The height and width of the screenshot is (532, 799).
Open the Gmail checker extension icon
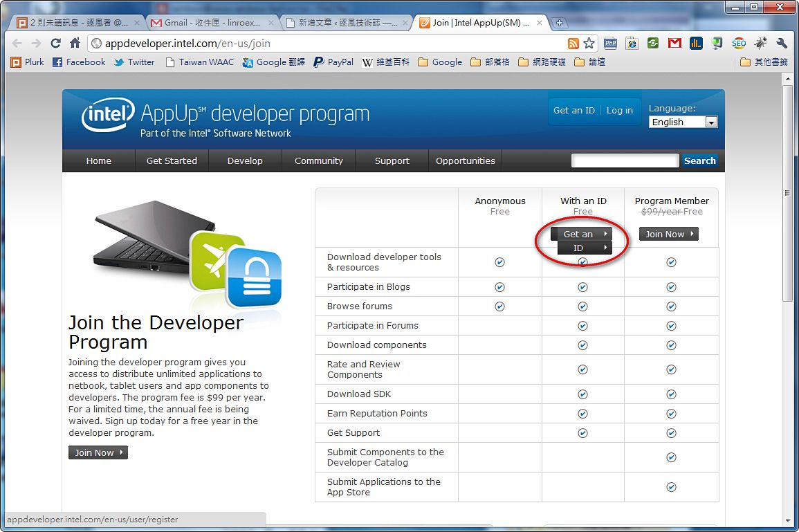click(674, 44)
